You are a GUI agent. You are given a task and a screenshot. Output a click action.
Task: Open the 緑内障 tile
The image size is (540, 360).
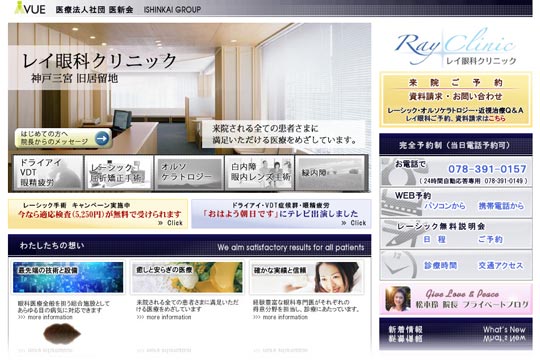coord(330,172)
